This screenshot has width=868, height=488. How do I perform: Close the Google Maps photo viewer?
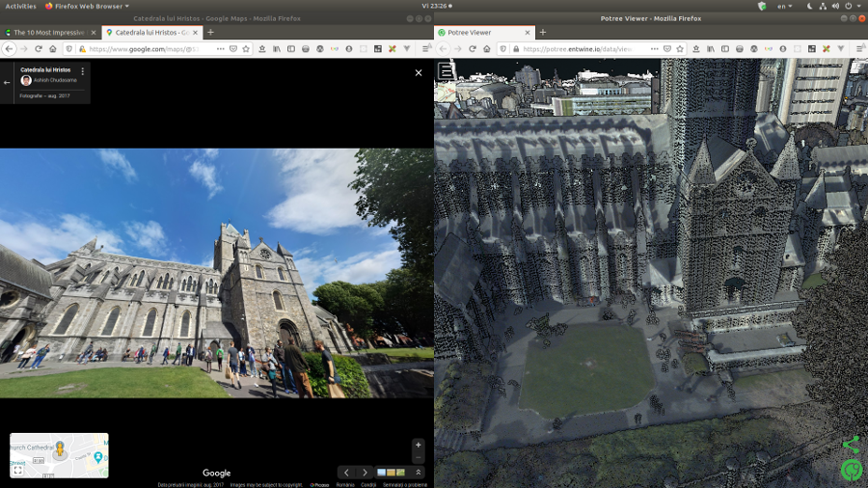point(419,72)
